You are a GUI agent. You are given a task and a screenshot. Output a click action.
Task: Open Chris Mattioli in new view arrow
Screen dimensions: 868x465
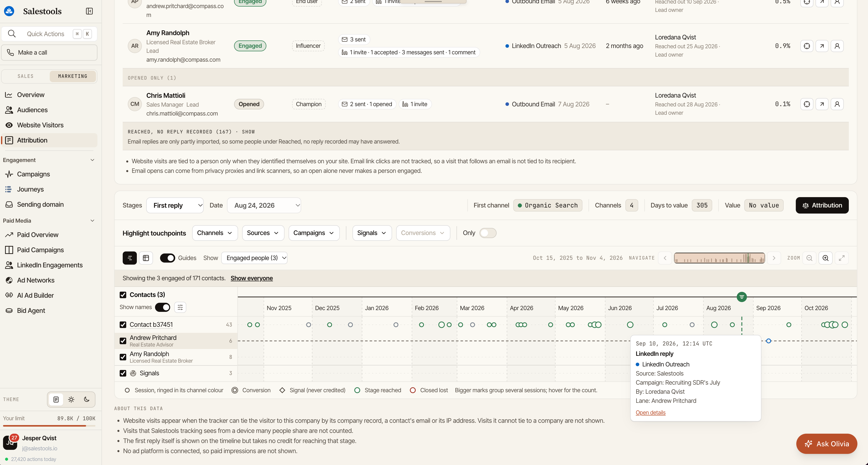(822, 104)
